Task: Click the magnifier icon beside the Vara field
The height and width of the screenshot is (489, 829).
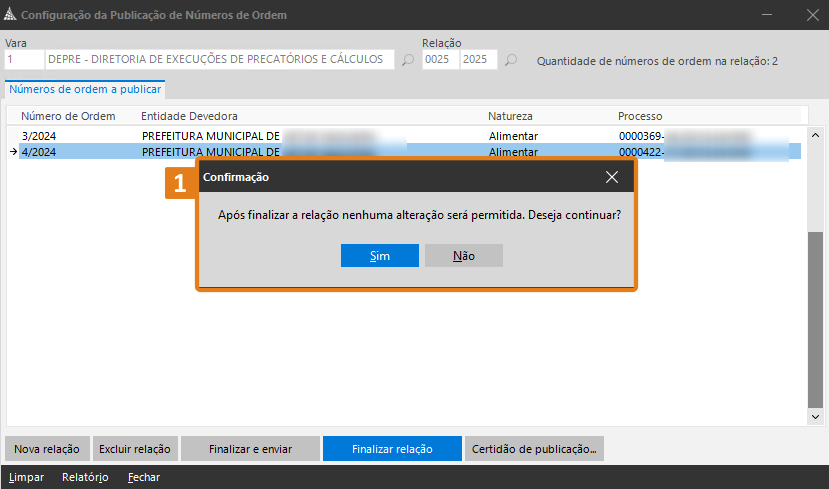Action: pos(407,61)
